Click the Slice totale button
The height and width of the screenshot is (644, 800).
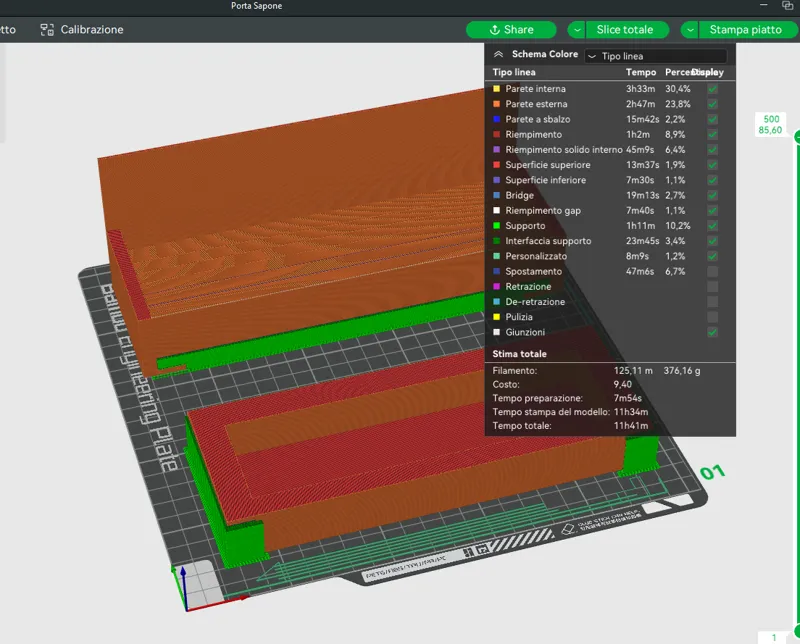coord(627,30)
